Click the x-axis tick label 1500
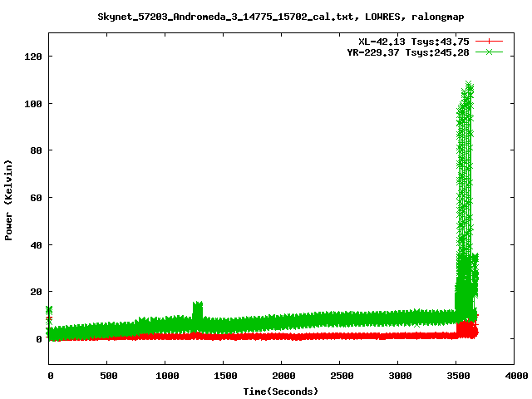 point(225,376)
